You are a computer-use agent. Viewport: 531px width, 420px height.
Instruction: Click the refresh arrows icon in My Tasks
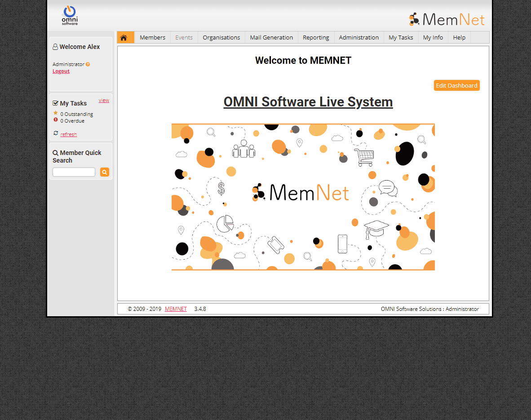pyautogui.click(x=56, y=133)
